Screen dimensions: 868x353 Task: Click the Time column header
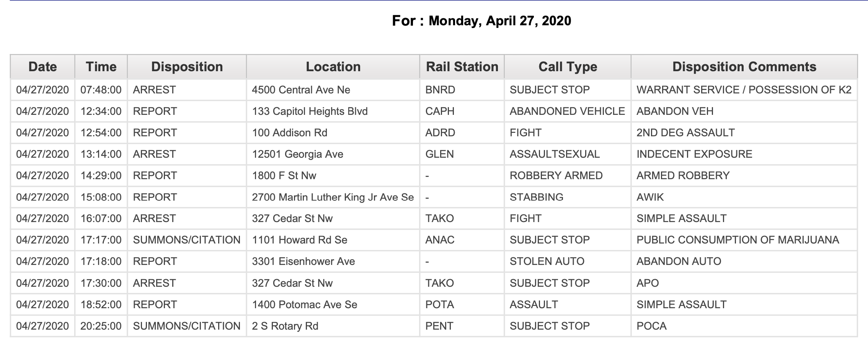[101, 67]
